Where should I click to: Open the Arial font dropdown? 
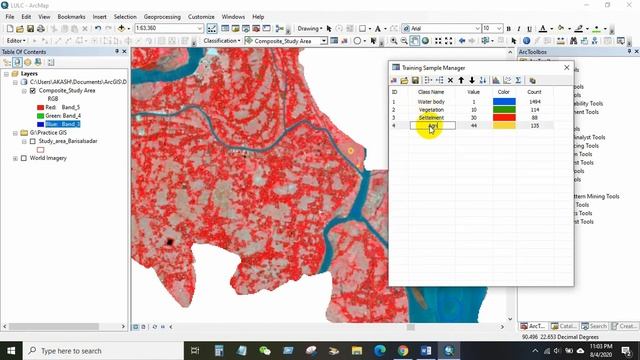point(477,28)
